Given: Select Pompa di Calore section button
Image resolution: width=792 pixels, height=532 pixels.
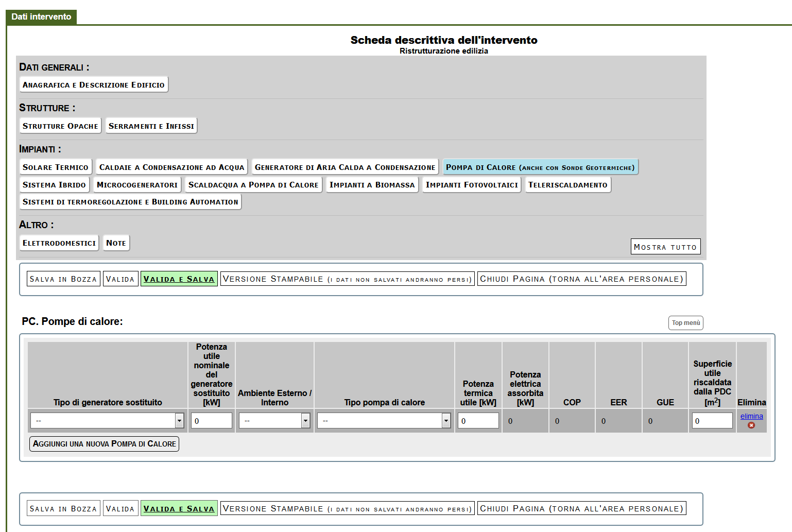Looking at the screenshot, I should [x=540, y=167].
